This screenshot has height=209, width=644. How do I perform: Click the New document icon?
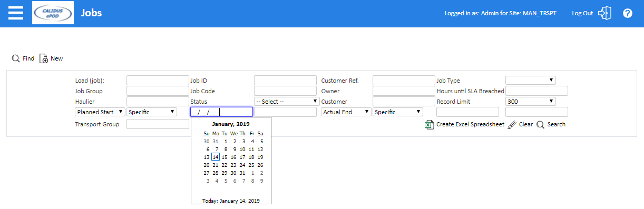point(44,58)
